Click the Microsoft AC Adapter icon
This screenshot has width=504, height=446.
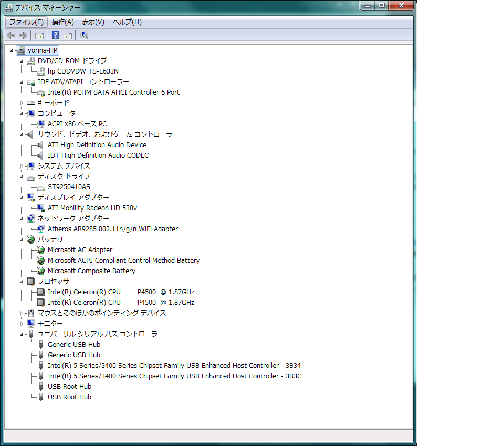41,250
